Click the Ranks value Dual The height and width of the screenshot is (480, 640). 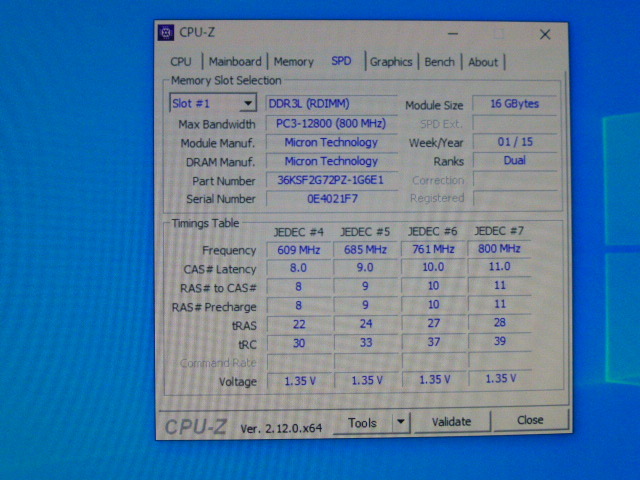[515, 160]
